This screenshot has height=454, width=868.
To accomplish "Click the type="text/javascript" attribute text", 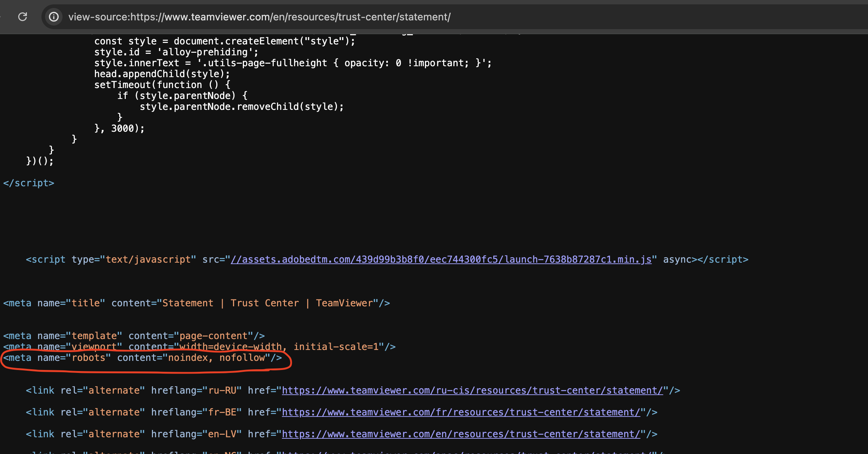I will 134,259.
